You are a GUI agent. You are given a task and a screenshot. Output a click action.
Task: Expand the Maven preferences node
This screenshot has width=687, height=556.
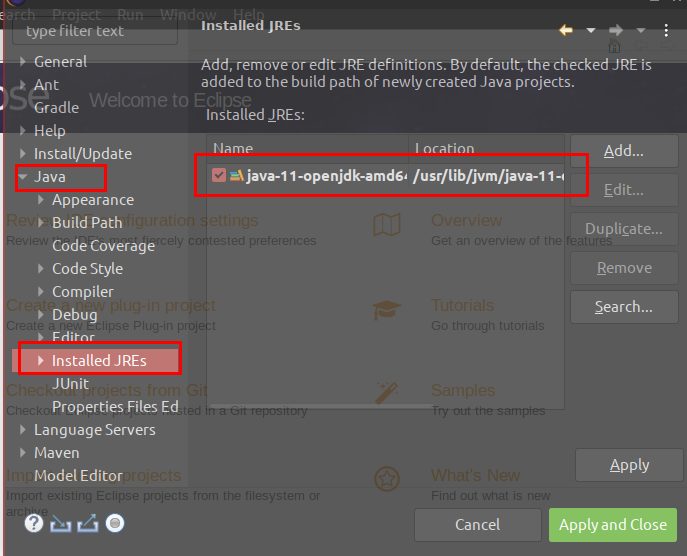pyautogui.click(x=22, y=453)
